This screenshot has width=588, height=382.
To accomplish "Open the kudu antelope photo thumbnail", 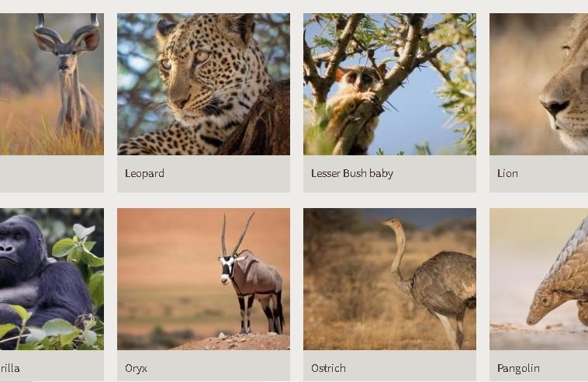I will 52,84.
